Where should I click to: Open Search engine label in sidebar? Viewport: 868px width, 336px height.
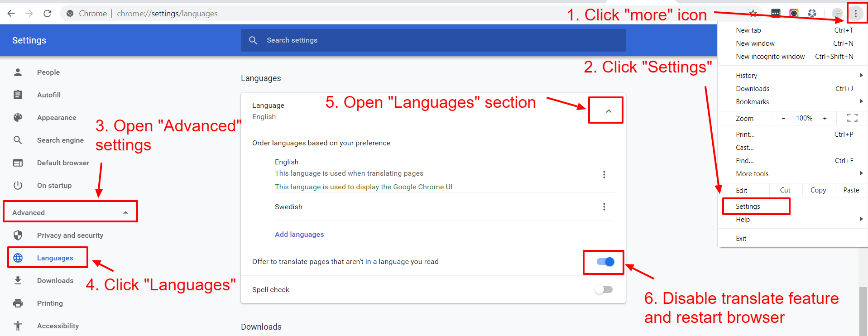pyautogui.click(x=60, y=140)
